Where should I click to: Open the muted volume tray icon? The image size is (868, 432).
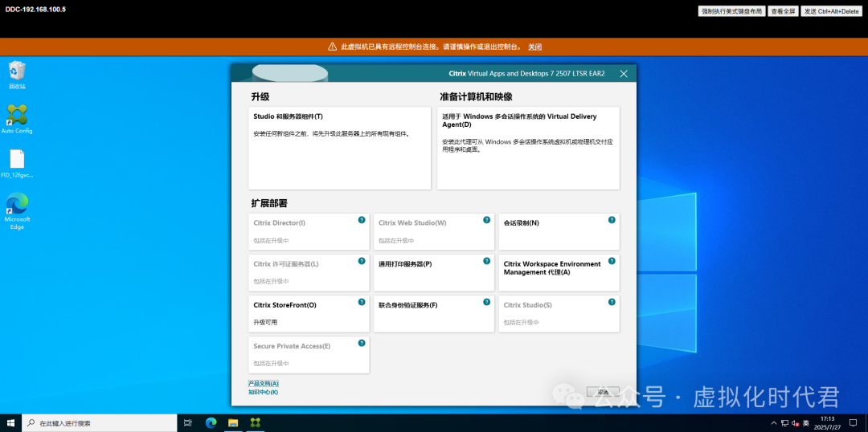[794, 423]
